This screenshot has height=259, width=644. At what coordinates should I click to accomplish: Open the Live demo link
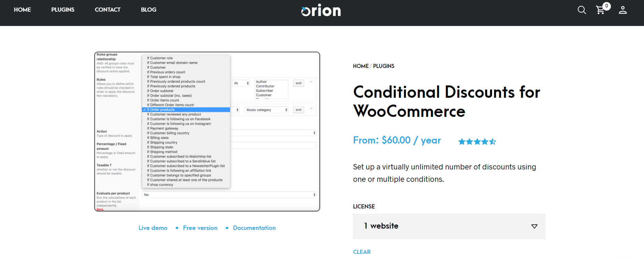point(153,228)
